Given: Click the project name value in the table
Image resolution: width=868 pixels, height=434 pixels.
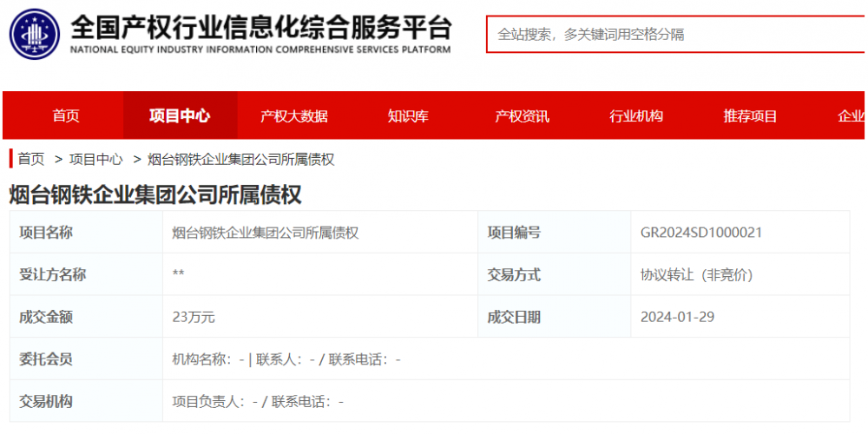Looking at the screenshot, I should tap(266, 233).
